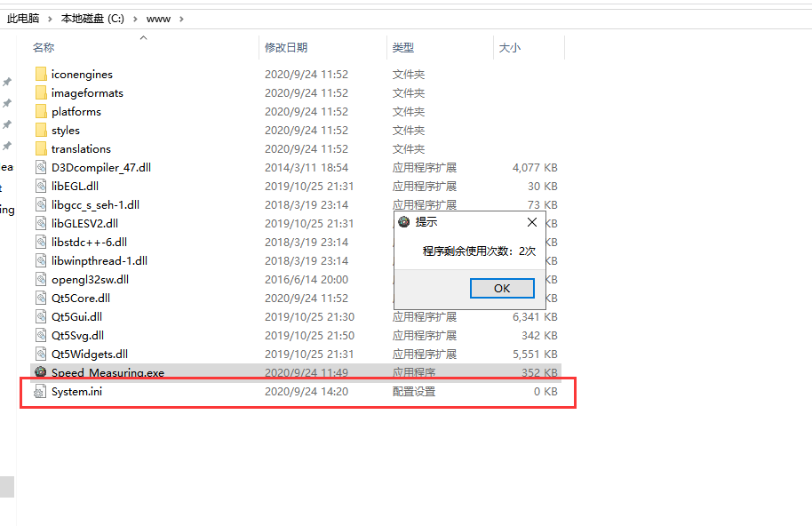Click the Qt5Svg.dll file icon
Viewport: 812px width, 526px height.
41,335
